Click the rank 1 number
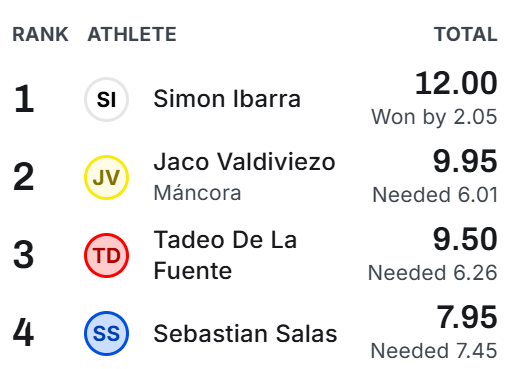The height and width of the screenshot is (369, 511). pyautogui.click(x=24, y=99)
